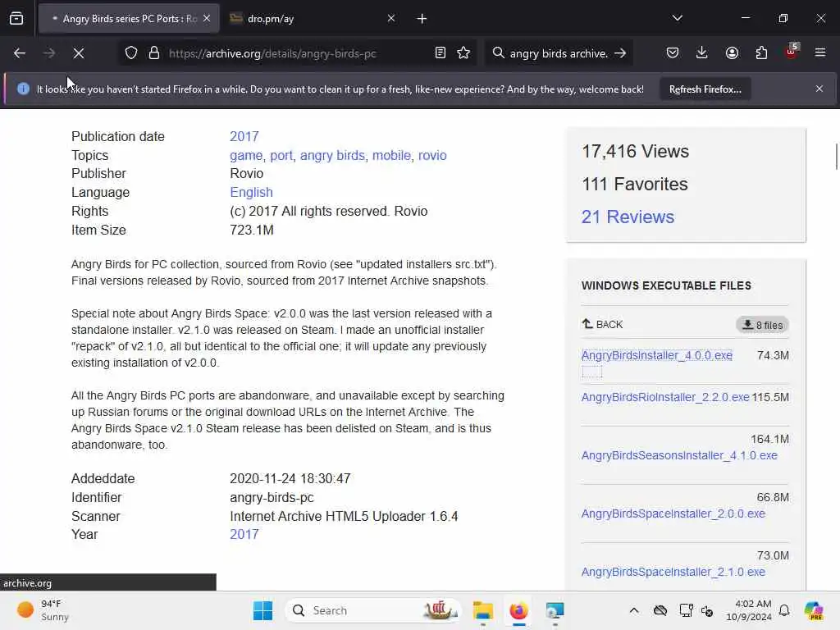Open a new tab
Viewport: 840px width, 630px height.
pos(422,19)
